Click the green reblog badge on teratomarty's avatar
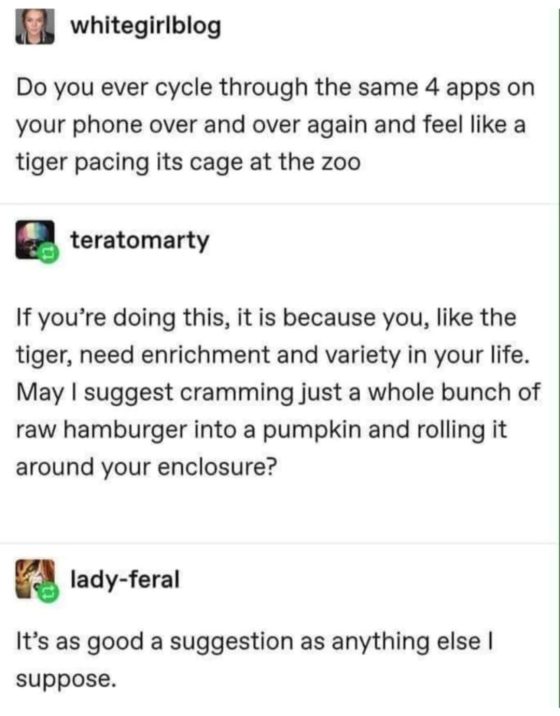 [x=50, y=253]
